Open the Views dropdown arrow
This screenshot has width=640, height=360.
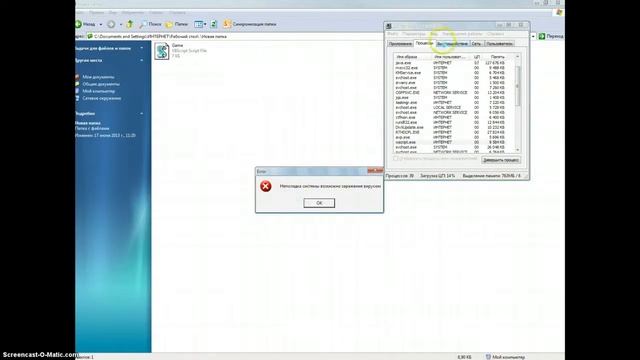pyautogui.click(x=205, y=24)
